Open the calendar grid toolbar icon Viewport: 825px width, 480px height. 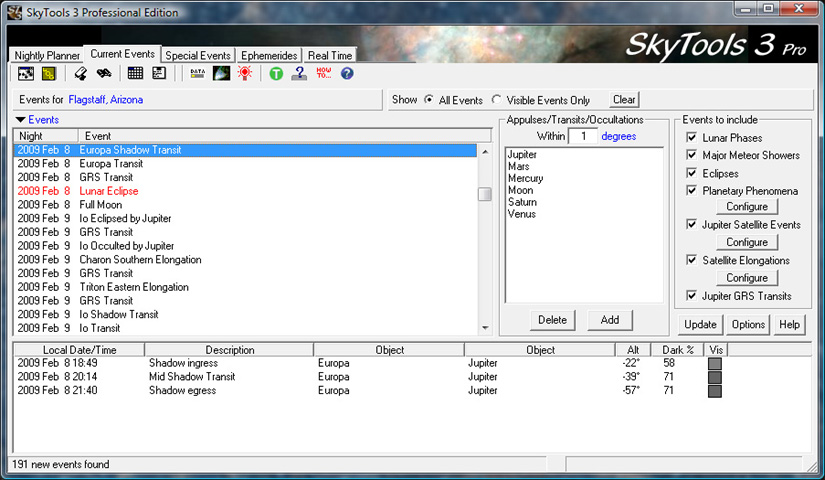tap(135, 74)
